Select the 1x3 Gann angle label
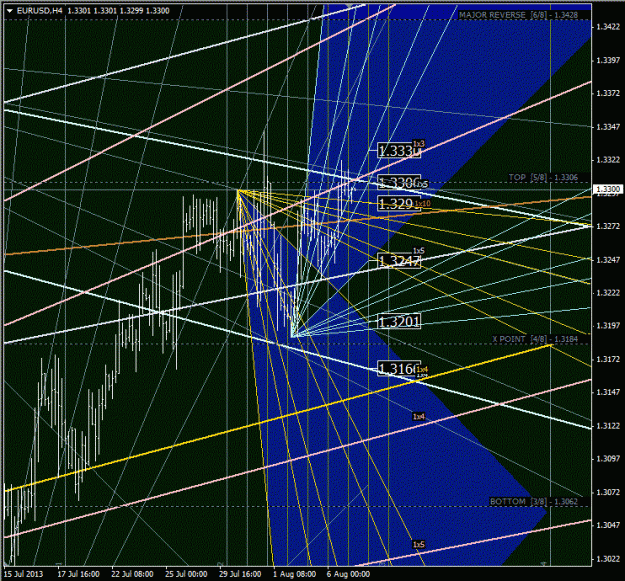 (419, 143)
